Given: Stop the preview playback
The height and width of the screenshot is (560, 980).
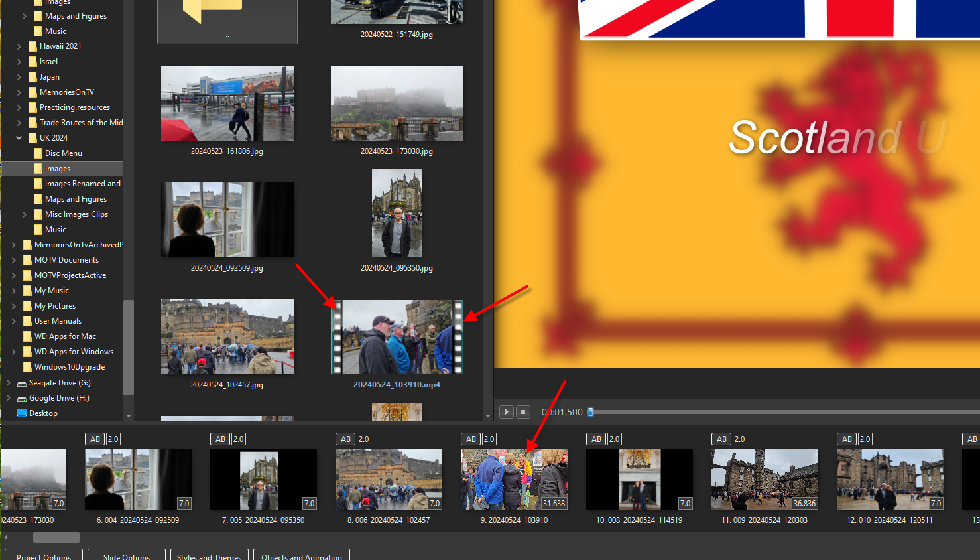Looking at the screenshot, I should click(x=522, y=412).
